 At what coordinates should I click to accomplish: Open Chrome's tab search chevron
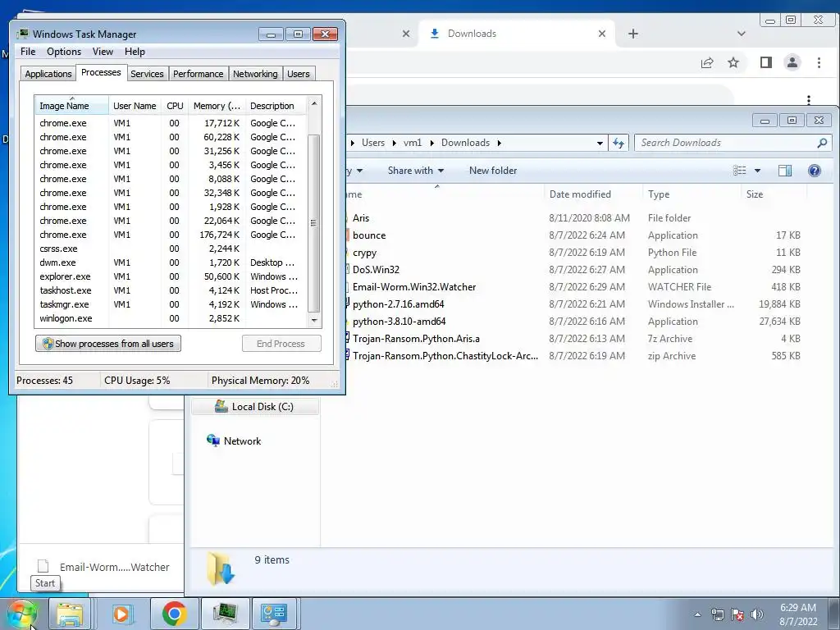tap(742, 34)
